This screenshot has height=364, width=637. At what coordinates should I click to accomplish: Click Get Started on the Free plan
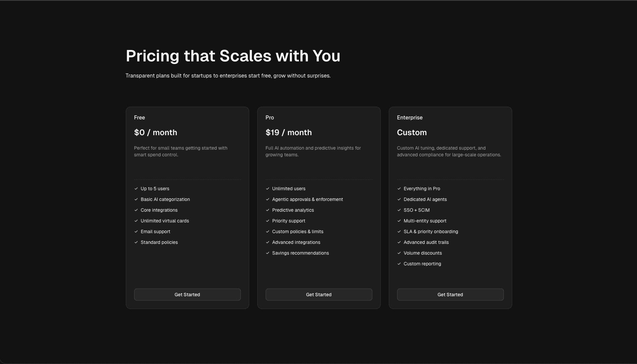(187, 294)
